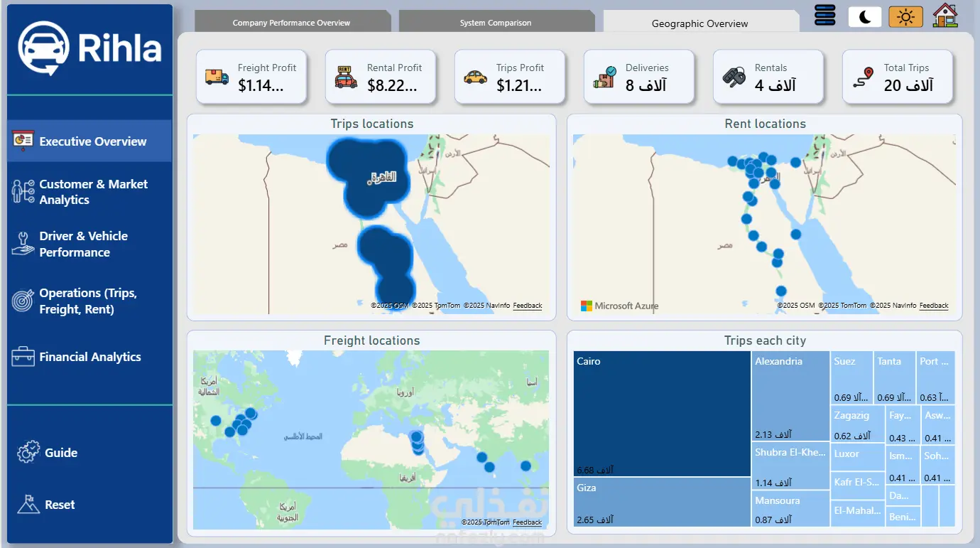
Task: Click the Alexandria block in treemap
Action: coord(791,396)
